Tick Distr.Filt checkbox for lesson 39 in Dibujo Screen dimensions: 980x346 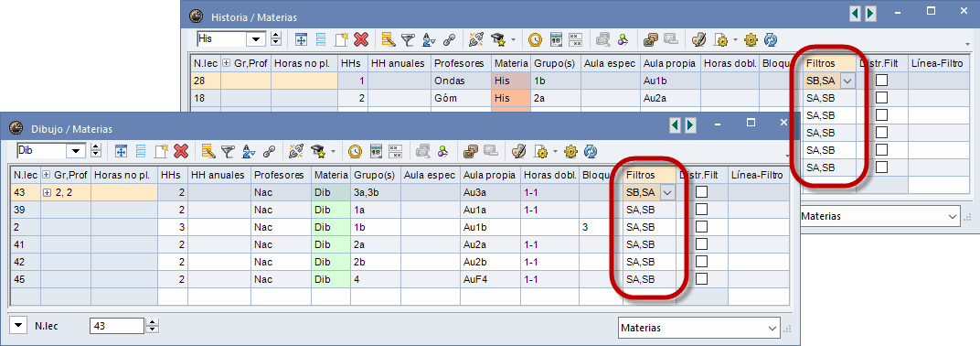pos(701,209)
